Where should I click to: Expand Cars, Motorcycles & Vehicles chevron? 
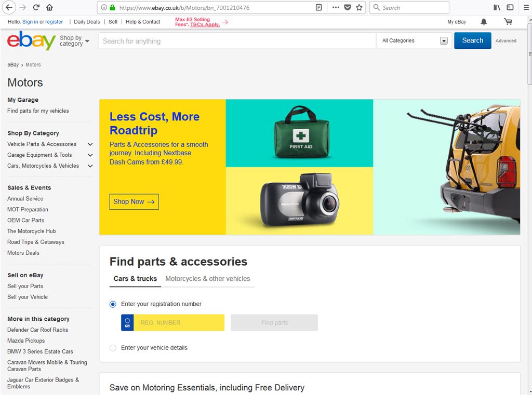click(90, 166)
